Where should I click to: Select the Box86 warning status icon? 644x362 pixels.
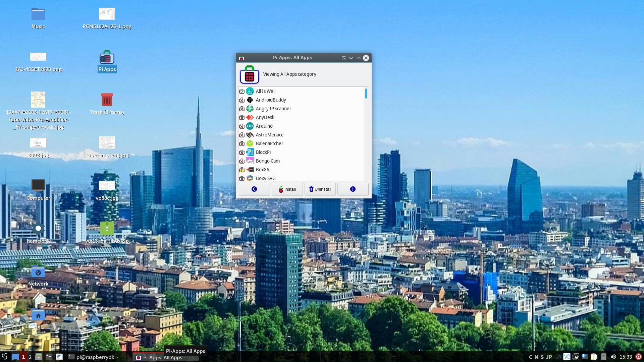click(242, 170)
